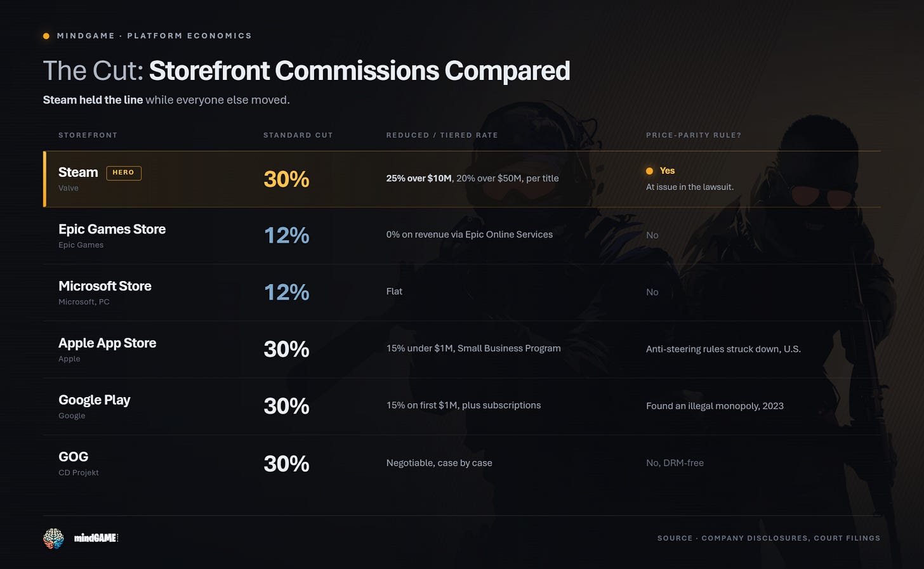Select the Epic Games Store row
The height and width of the screenshot is (569, 924).
pos(462,236)
